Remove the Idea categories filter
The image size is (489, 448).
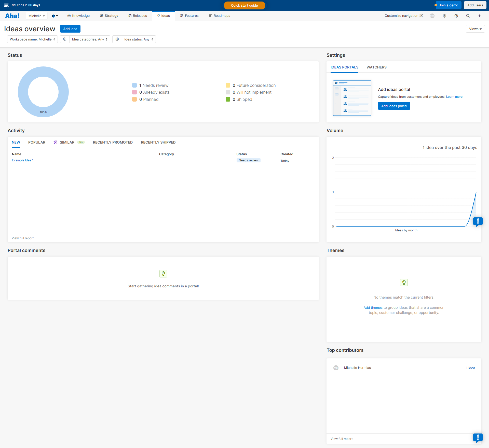click(x=65, y=39)
